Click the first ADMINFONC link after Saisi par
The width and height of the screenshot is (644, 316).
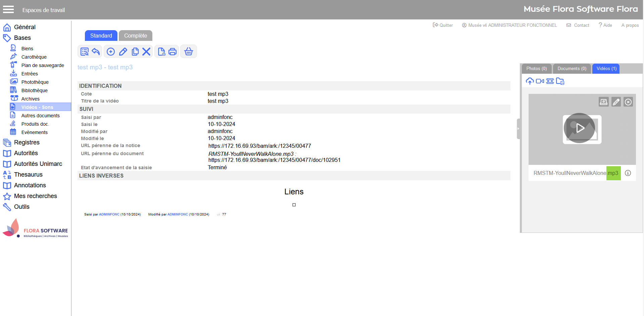pyautogui.click(x=109, y=214)
